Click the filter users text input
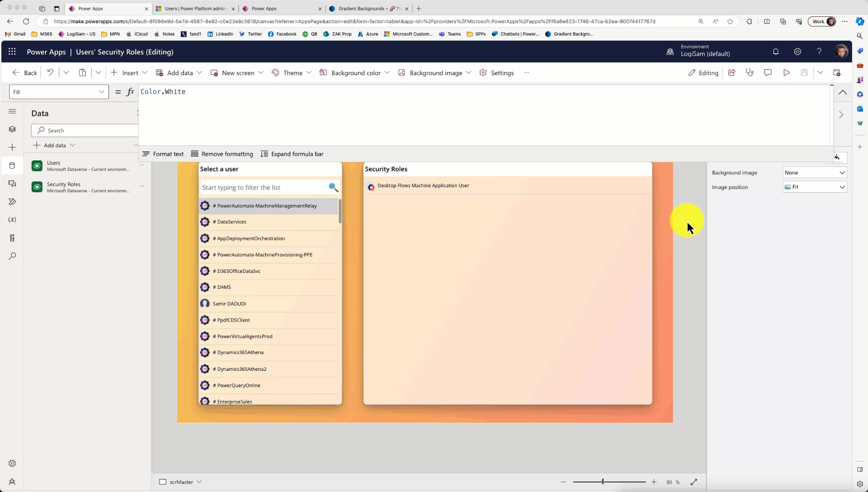The height and width of the screenshot is (492, 868). (264, 187)
